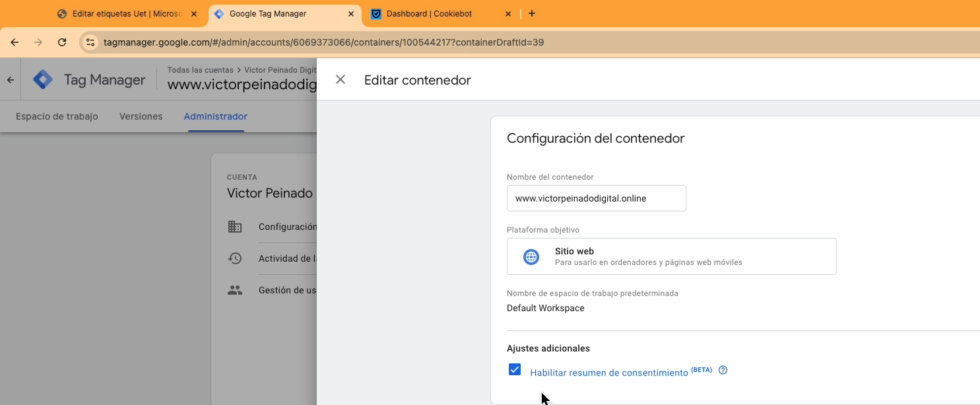Click the www.victorpeinadodigital container name header
Image resolution: width=980 pixels, height=405 pixels.
coord(242,85)
